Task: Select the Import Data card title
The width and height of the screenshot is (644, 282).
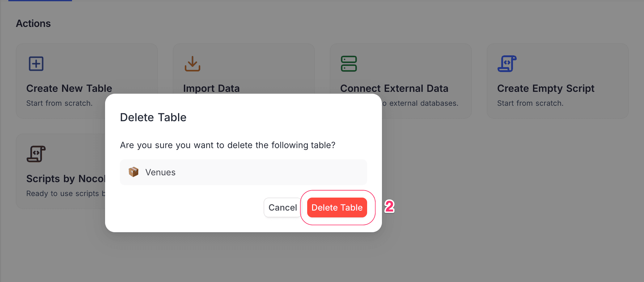Action: pos(211,88)
